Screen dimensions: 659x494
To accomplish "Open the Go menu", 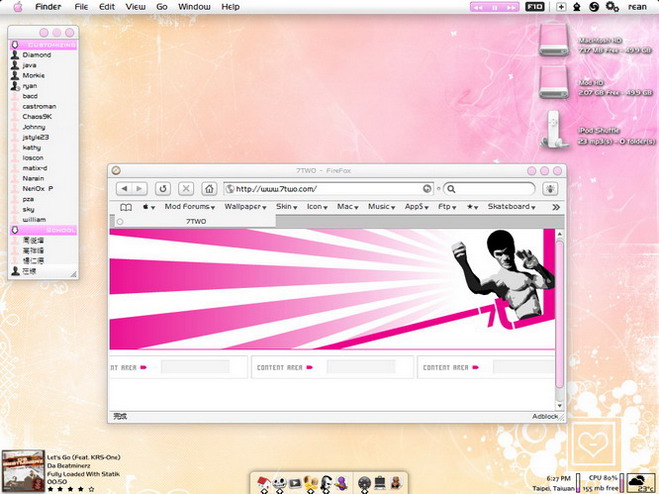I will pos(162,7).
